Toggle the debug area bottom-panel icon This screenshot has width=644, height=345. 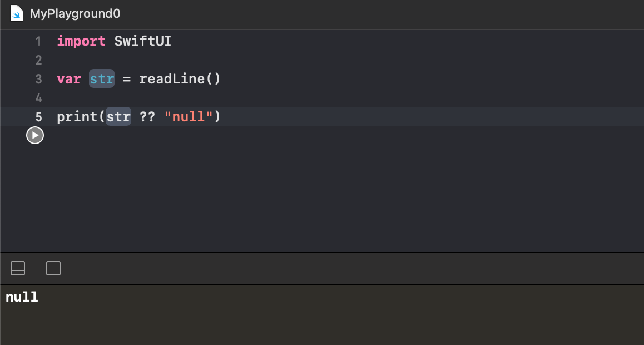[x=18, y=269]
